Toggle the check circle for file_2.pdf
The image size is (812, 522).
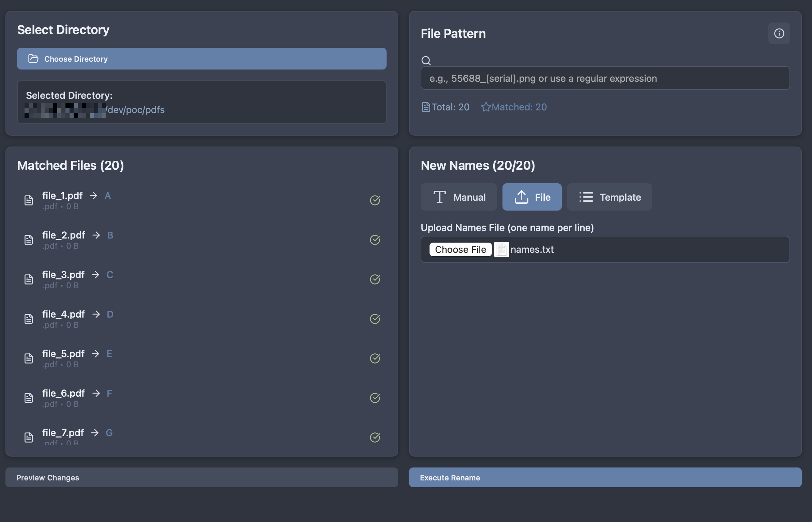point(375,240)
